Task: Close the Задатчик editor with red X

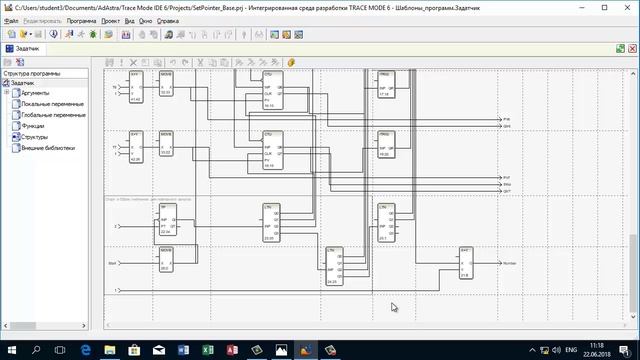Action: click(x=632, y=49)
